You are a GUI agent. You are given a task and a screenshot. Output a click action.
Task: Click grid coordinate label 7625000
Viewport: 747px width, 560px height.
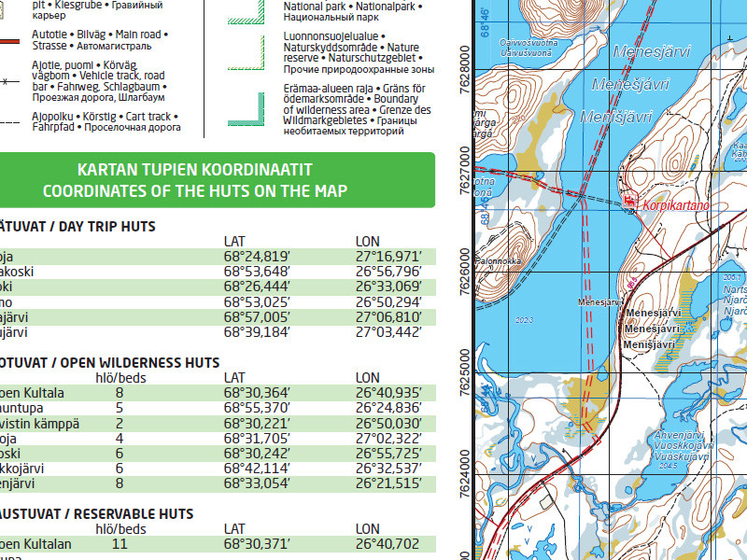(465, 373)
